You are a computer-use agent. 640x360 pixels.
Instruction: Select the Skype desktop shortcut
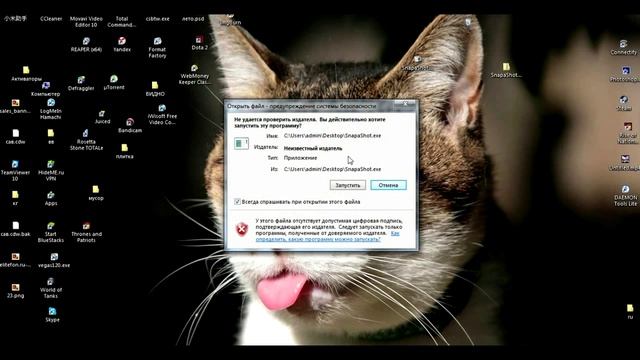52,315
